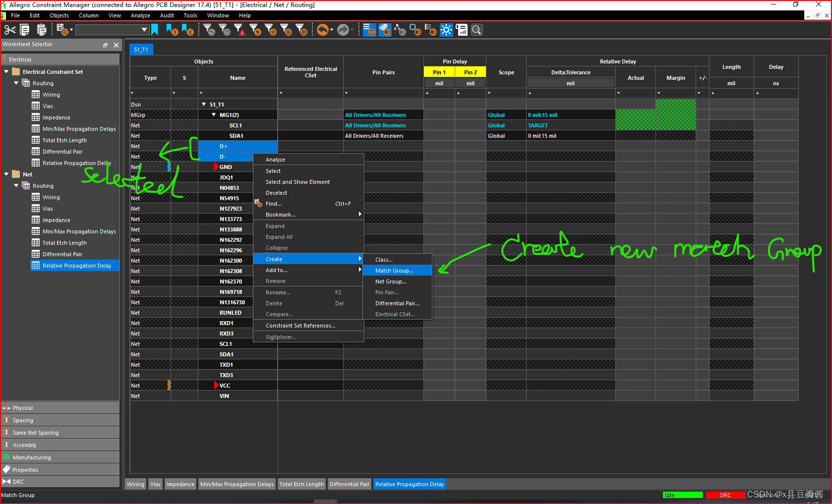832x504 pixels.
Task: Click the Name column filter field
Action: coord(238,93)
